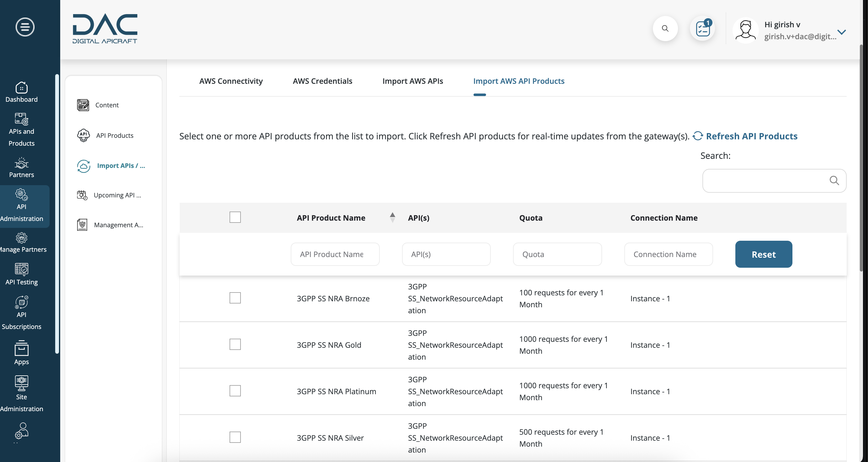868x462 pixels.
Task: Check the 3GPP SS NRA Silver checkbox
Action: tap(235, 438)
